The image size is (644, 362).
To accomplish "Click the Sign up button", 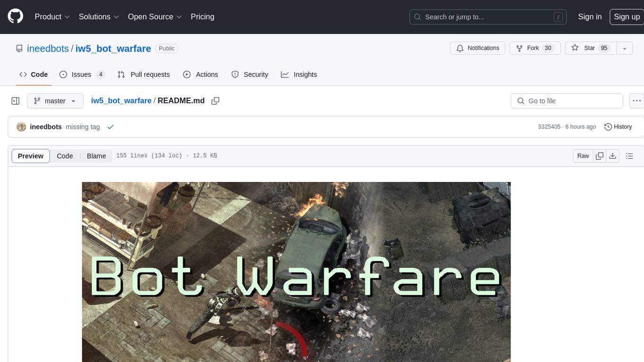I will [626, 17].
